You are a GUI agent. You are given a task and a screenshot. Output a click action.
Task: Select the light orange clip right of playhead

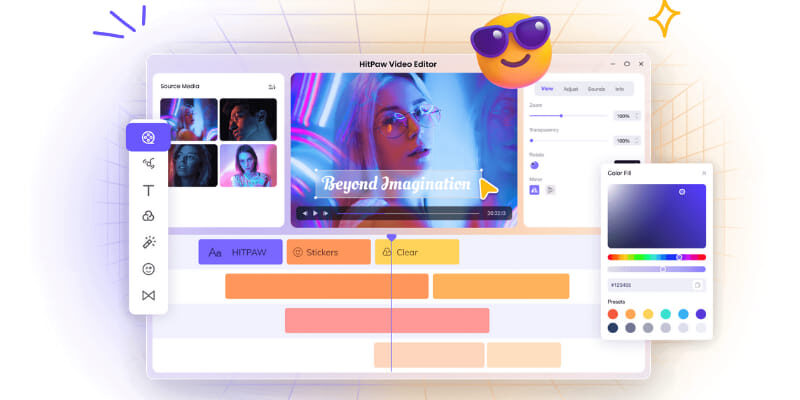[501, 286]
